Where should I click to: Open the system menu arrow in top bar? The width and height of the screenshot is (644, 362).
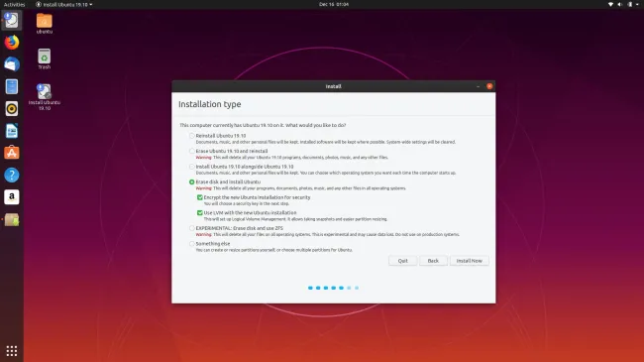pos(637,4)
